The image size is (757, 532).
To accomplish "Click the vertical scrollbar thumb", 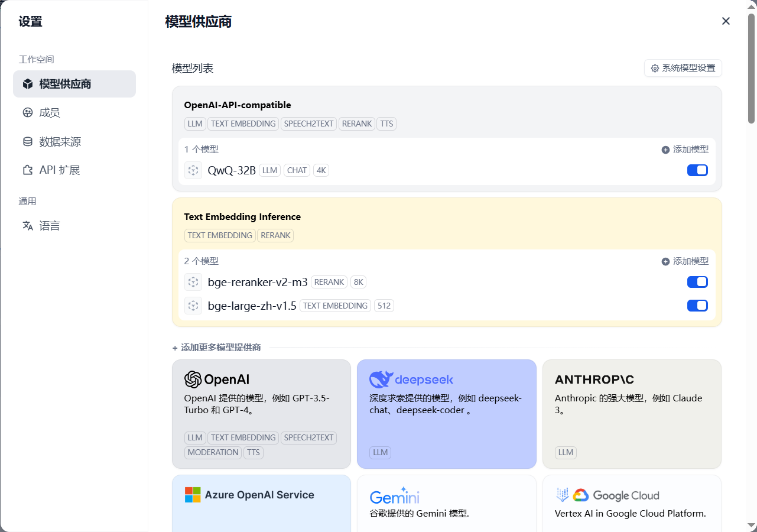I will pos(752,68).
